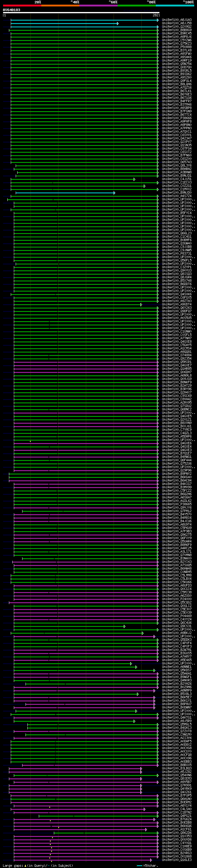Click the UniRef100_C4J151 label

point(177,179)
